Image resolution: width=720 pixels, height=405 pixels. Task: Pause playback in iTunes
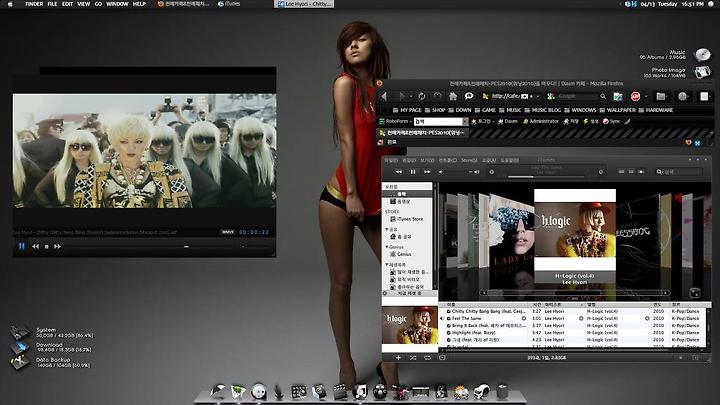click(x=413, y=172)
